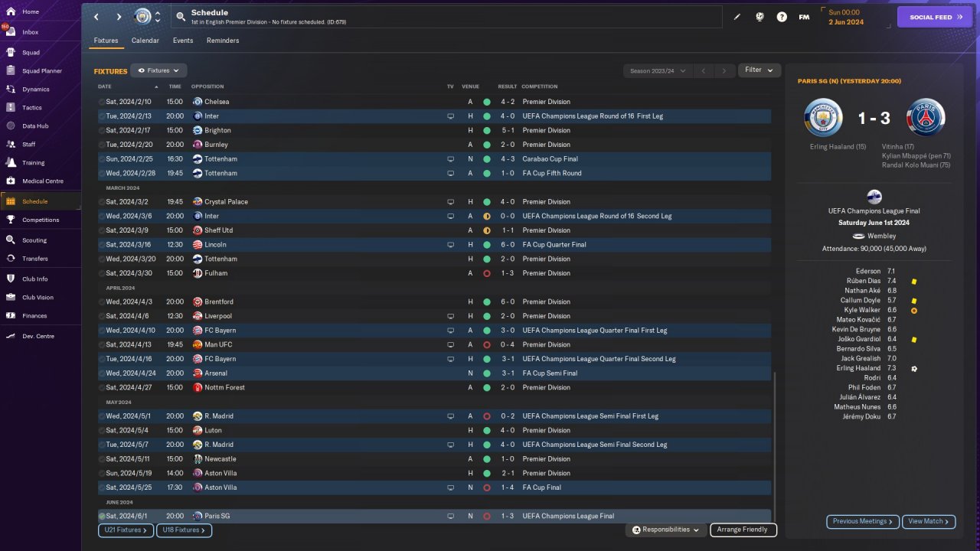Open the Filter dropdown

pos(759,70)
